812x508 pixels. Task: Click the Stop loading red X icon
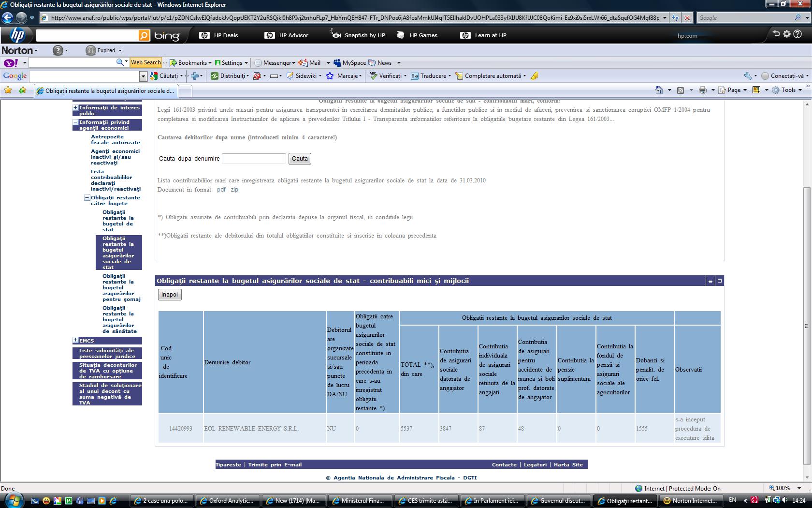pyautogui.click(x=687, y=18)
